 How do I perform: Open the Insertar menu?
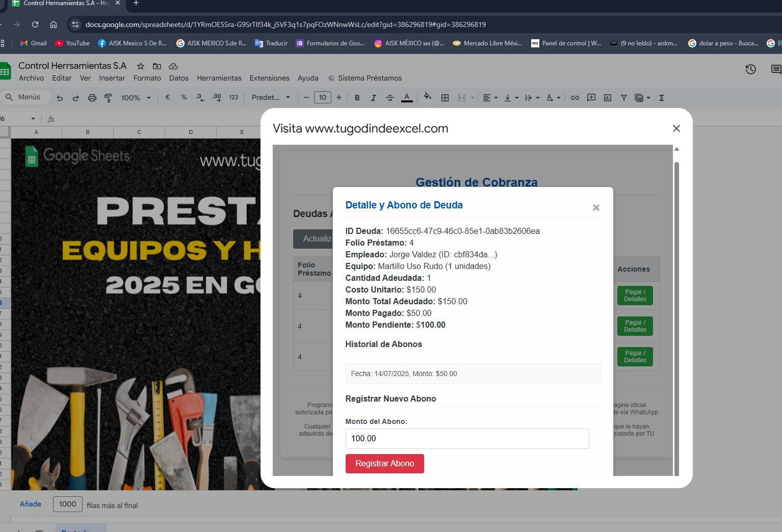tap(112, 78)
